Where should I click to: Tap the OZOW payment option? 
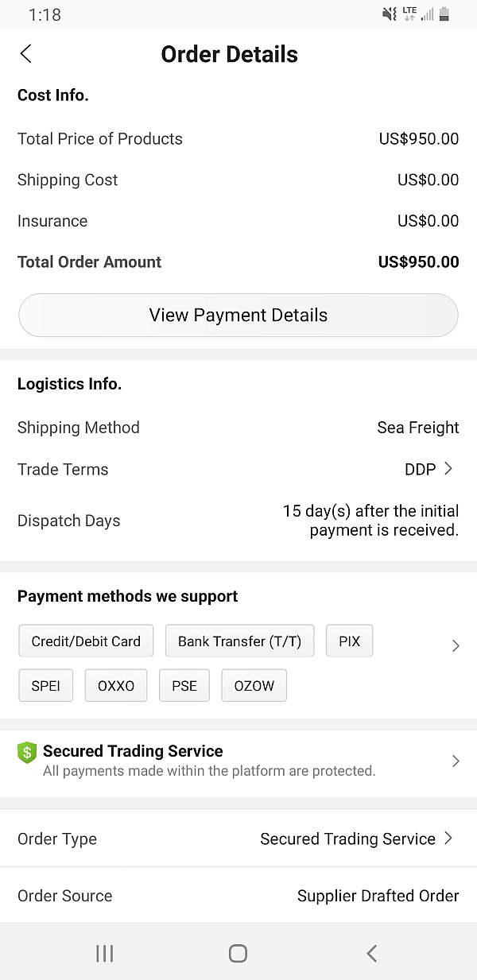254,686
